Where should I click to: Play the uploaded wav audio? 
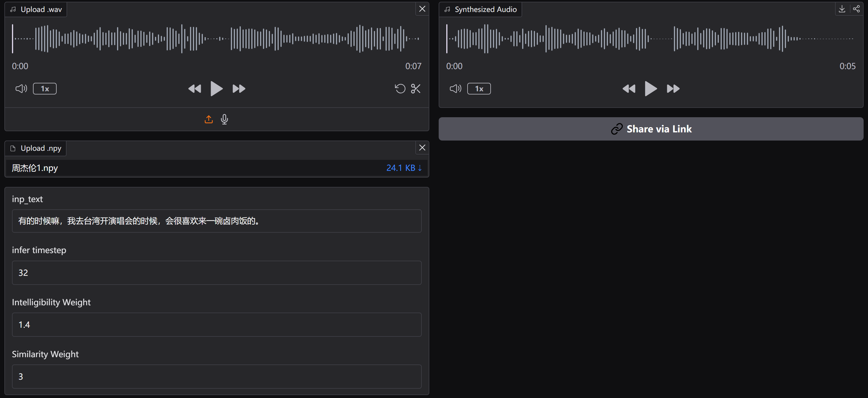(216, 89)
